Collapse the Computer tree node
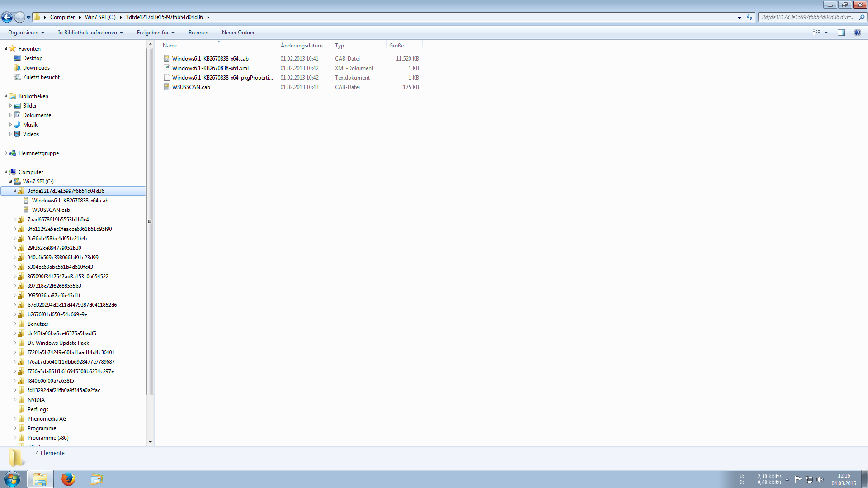This screenshot has width=868, height=488. [x=6, y=172]
